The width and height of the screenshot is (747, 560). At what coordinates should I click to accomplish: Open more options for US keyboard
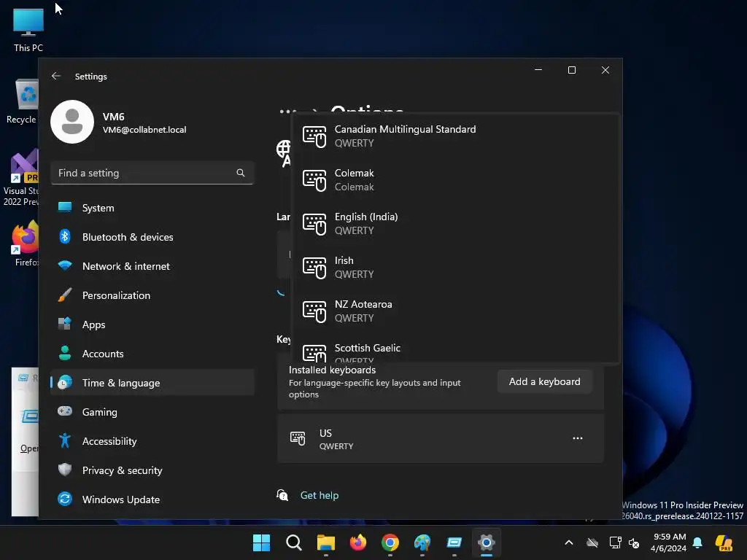[x=578, y=438]
